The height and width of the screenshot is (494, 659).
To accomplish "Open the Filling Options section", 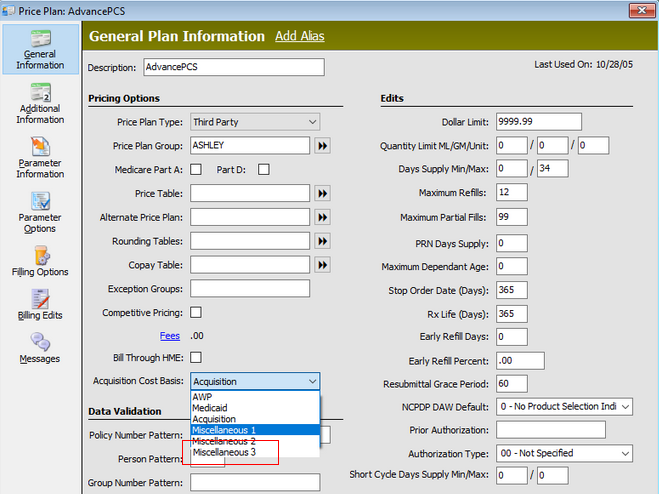I will (x=40, y=261).
